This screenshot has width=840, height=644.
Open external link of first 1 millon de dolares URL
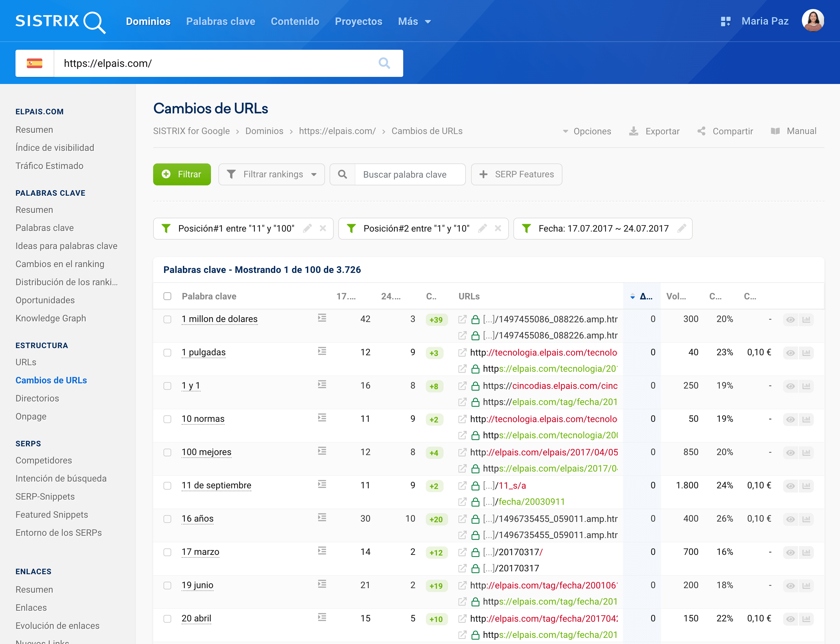462,319
